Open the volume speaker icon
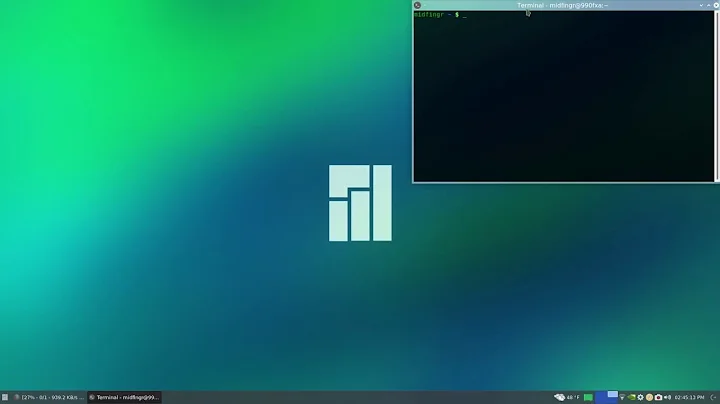 point(668,397)
